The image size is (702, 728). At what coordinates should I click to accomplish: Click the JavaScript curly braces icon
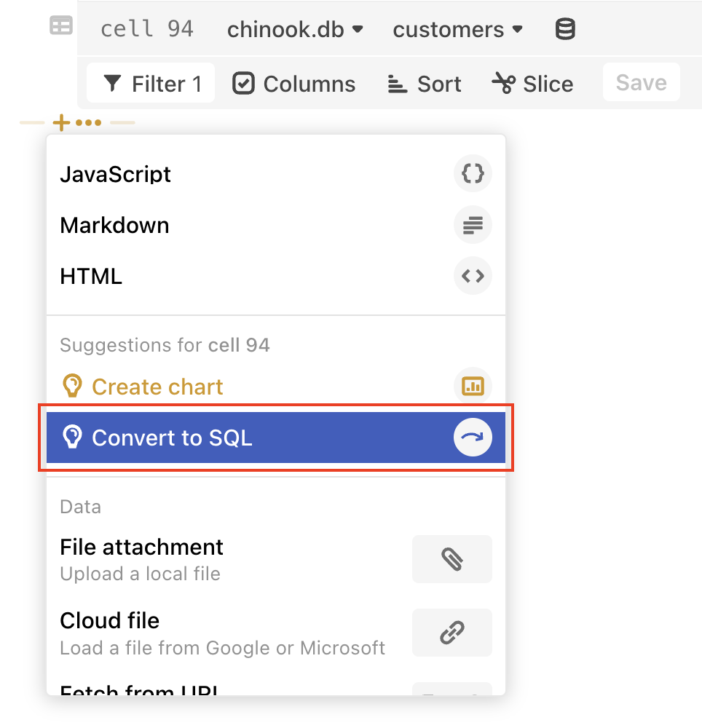pos(473,173)
